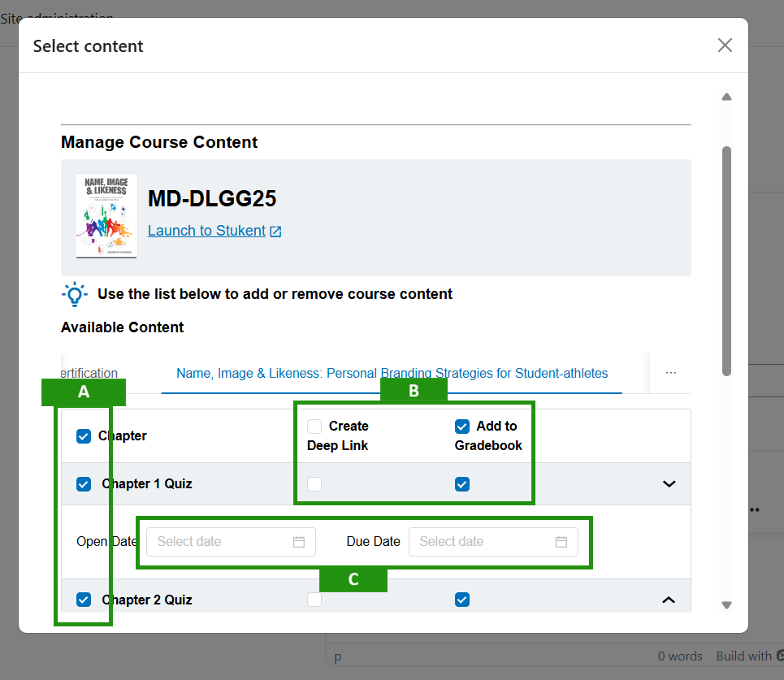Screen dimensions: 784x680
Task: Click the scroll up arrow
Action: point(726,97)
